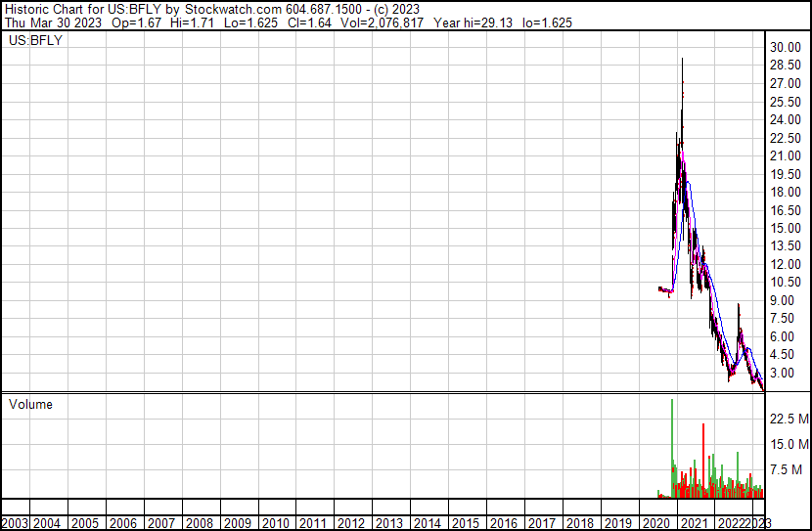Image resolution: width=812 pixels, height=531 pixels.
Task: Click the price peak near 29 on the chart
Action: (682, 61)
